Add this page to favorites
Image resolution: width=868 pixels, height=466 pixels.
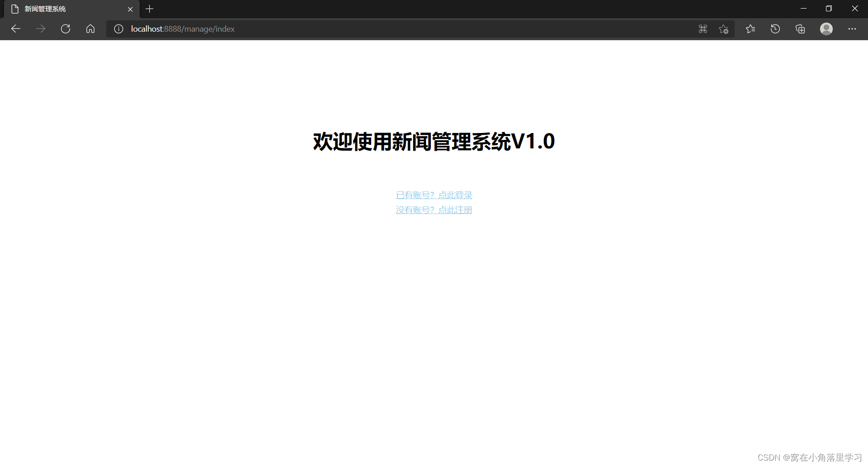coord(724,29)
